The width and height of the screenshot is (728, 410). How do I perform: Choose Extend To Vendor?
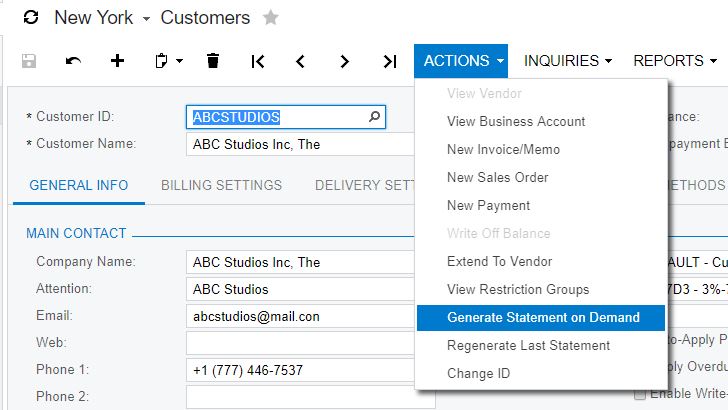(x=500, y=261)
